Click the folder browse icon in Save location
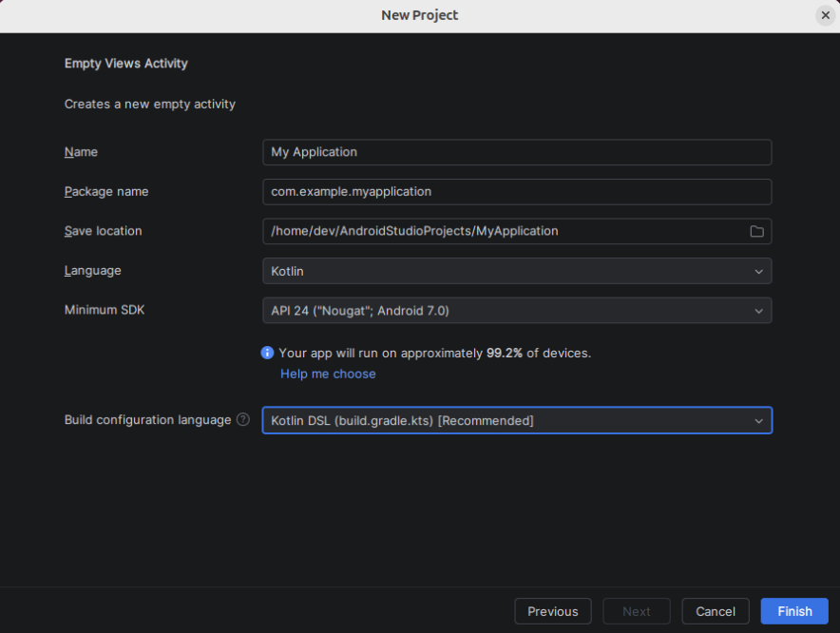This screenshot has width=840, height=633. click(756, 231)
